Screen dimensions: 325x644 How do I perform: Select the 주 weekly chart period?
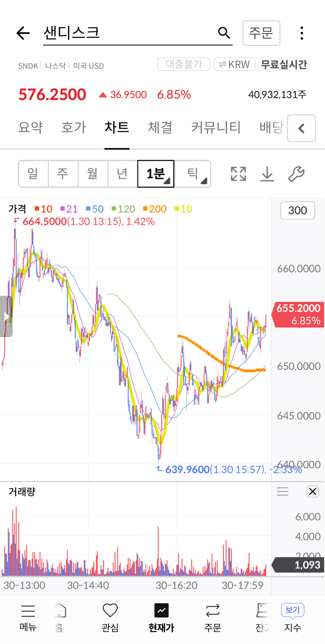pyautogui.click(x=63, y=174)
